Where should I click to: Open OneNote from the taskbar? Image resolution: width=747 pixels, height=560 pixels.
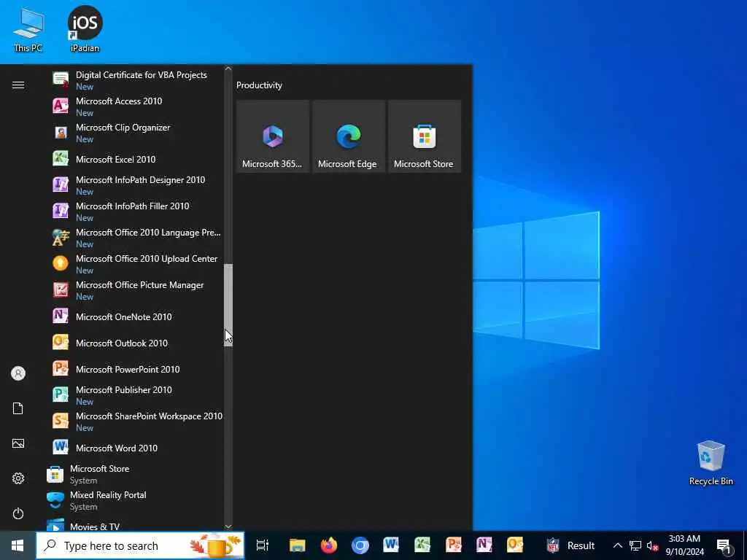[484, 545]
